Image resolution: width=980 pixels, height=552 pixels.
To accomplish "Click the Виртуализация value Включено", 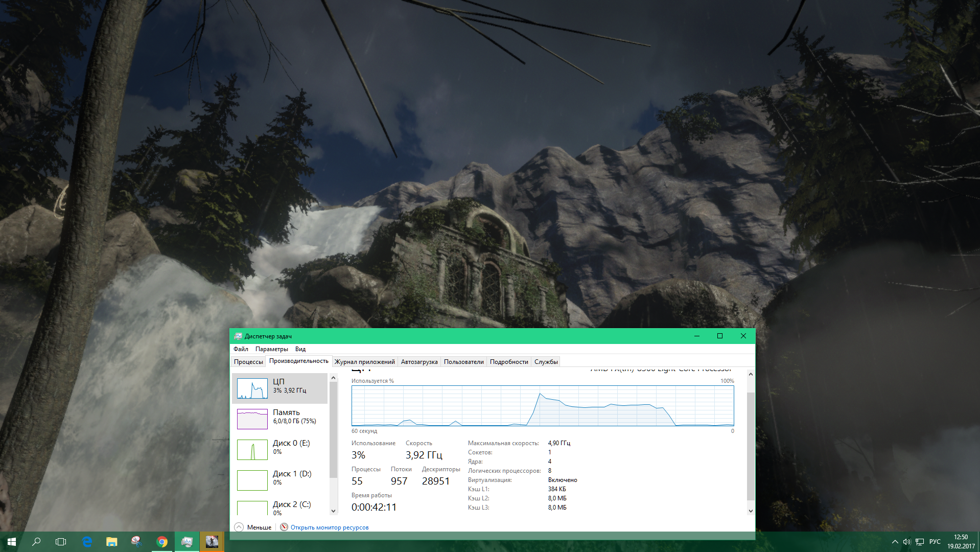I will tap(563, 480).
